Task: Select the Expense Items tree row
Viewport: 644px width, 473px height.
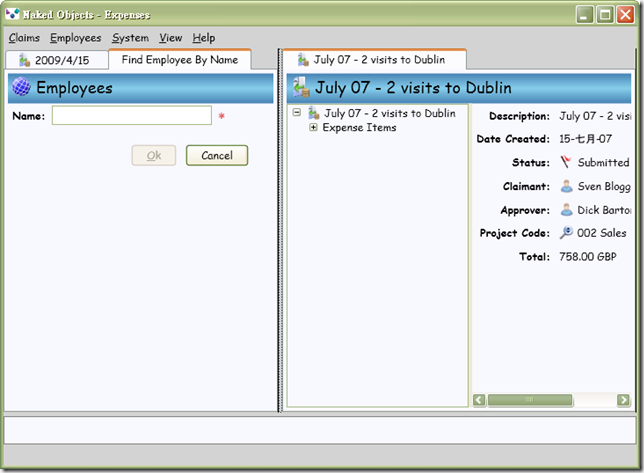Action: point(359,127)
